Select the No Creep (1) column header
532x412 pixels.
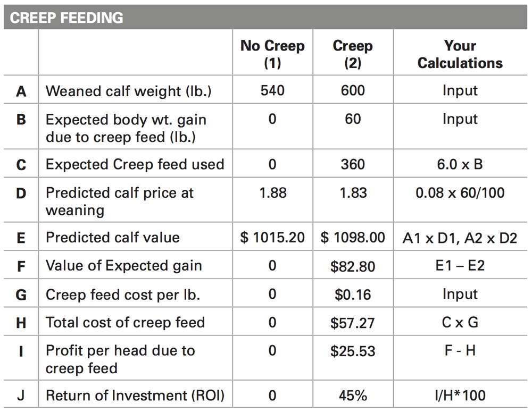(272, 54)
